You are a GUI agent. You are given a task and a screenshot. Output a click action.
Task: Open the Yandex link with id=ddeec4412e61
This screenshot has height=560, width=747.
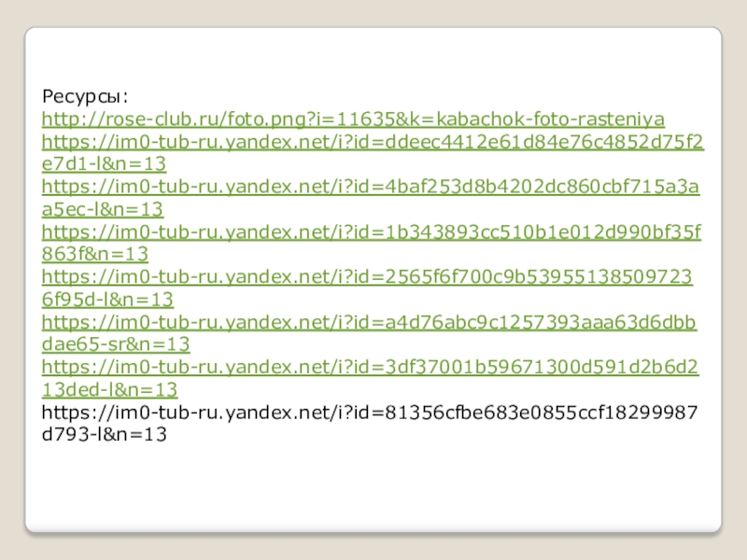(372, 142)
